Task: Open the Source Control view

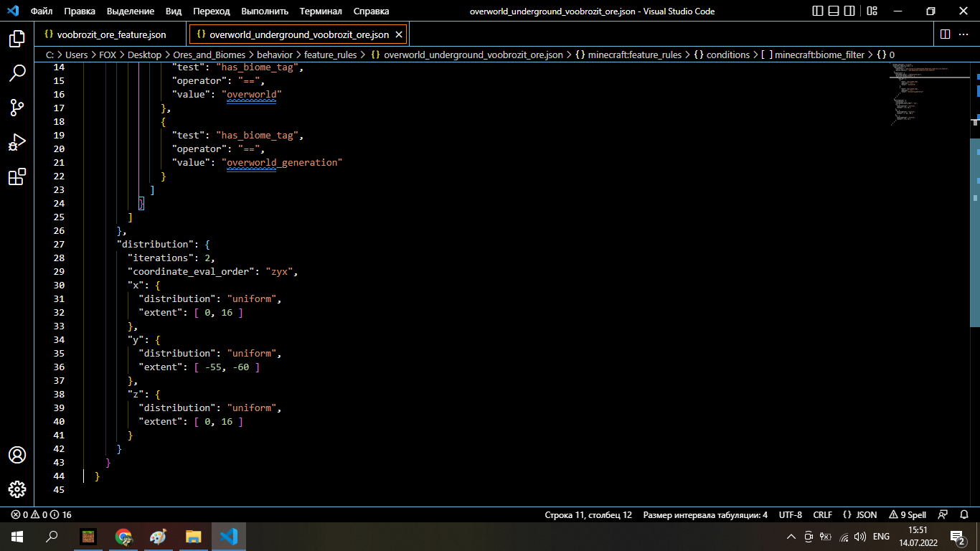Action: point(17,108)
